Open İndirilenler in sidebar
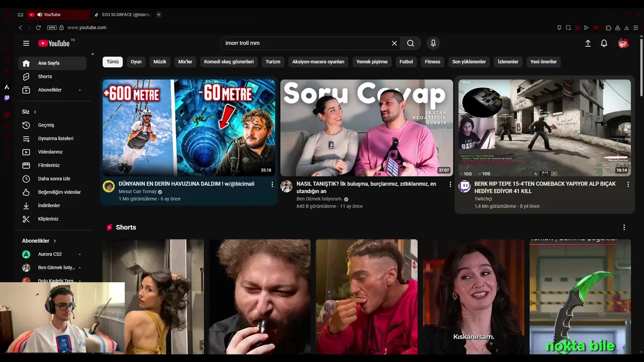This screenshot has height=362, width=644. point(52,206)
